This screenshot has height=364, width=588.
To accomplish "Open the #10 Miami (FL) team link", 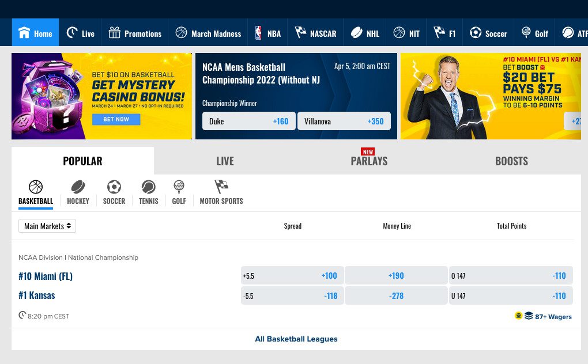I will (x=46, y=276).
